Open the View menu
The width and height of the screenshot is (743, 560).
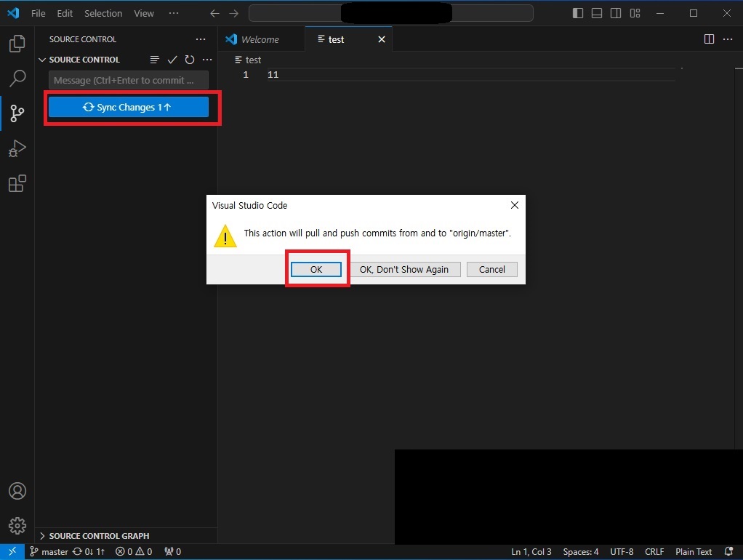(x=143, y=13)
